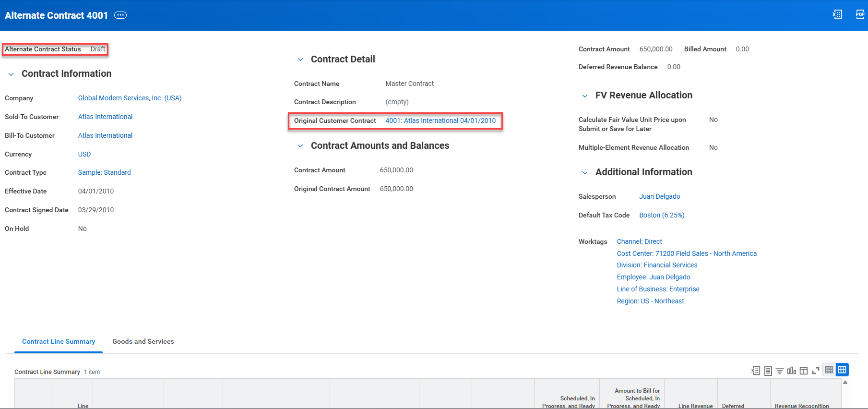Open the column preferences icon for grid
This screenshot has height=409, width=868.
804,371
